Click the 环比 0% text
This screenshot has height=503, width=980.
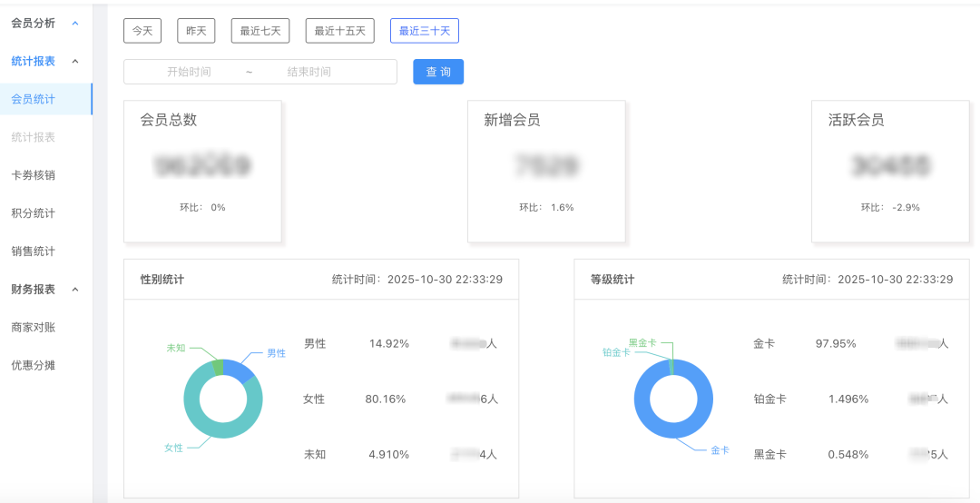[202, 207]
